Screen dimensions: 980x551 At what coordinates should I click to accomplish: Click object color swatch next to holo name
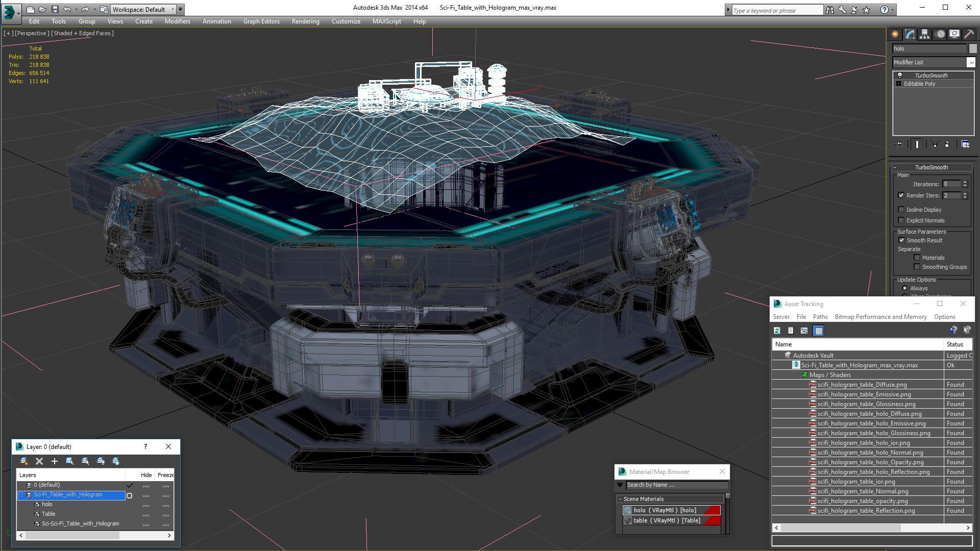973,48
